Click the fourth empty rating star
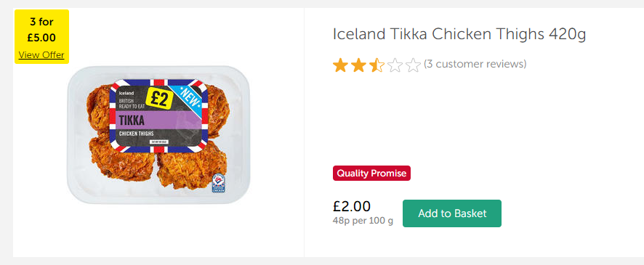The height and width of the screenshot is (265, 644). click(395, 65)
